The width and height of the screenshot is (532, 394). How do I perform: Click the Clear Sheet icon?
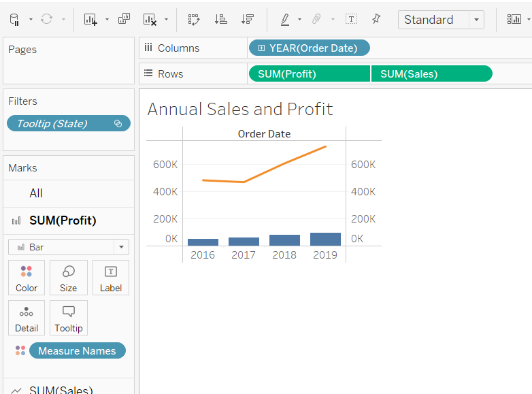(x=150, y=20)
